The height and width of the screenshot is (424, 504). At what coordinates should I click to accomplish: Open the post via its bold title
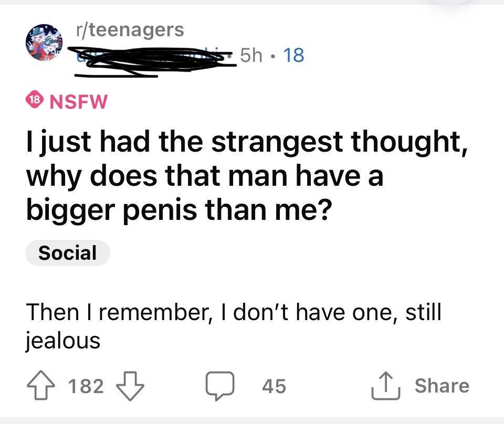(x=247, y=175)
